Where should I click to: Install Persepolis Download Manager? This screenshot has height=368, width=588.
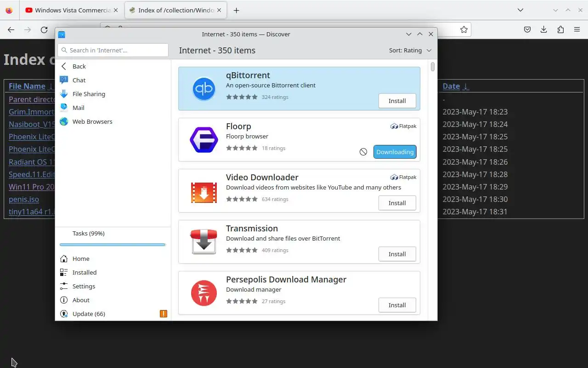(x=397, y=305)
